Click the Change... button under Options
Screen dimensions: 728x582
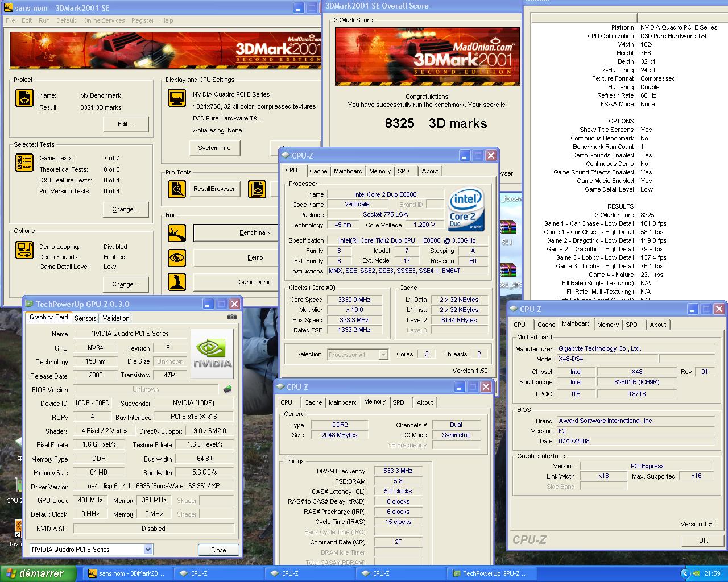tap(126, 284)
